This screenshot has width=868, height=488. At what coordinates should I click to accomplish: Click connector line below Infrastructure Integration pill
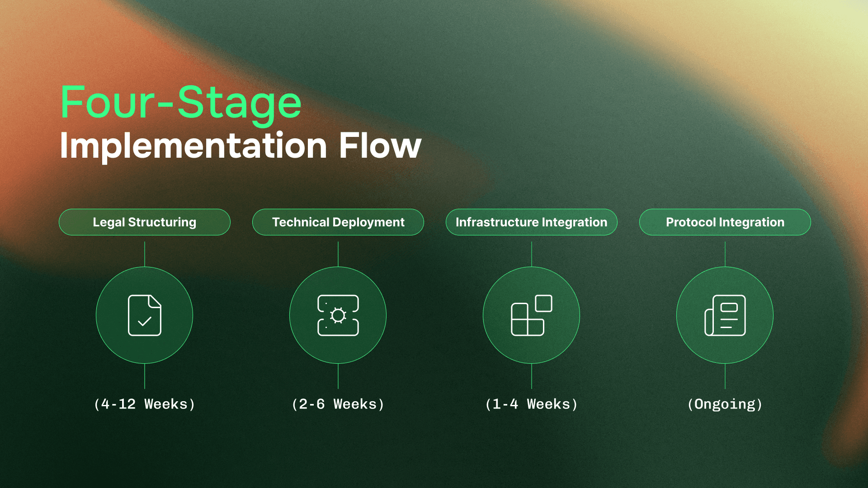pos(532,253)
